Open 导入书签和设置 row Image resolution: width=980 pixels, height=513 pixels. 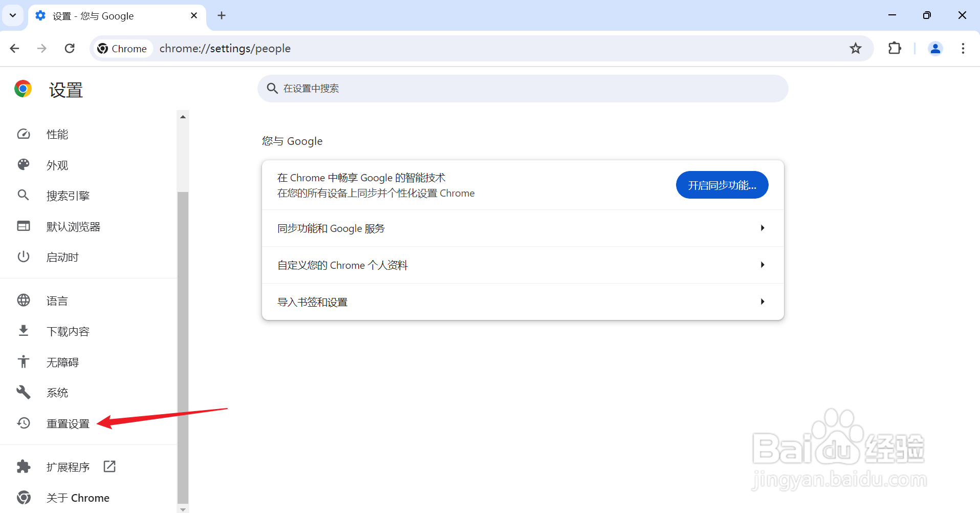[523, 302]
